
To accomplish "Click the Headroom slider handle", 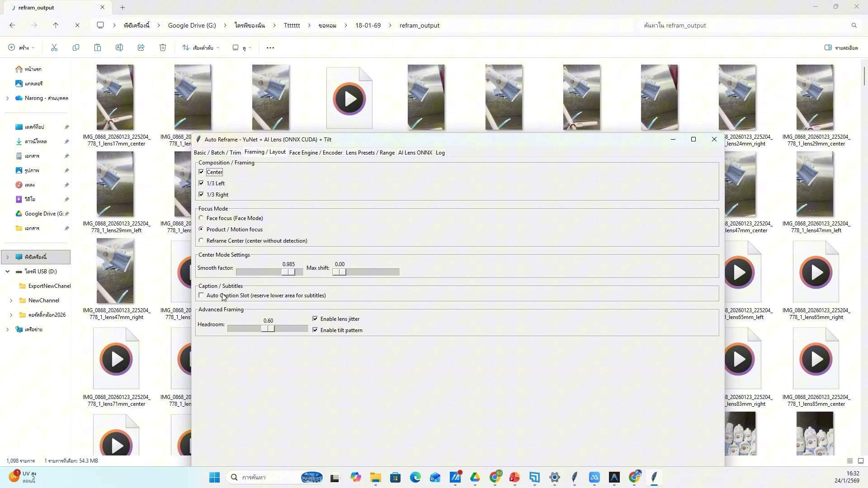I will pyautogui.click(x=268, y=329).
